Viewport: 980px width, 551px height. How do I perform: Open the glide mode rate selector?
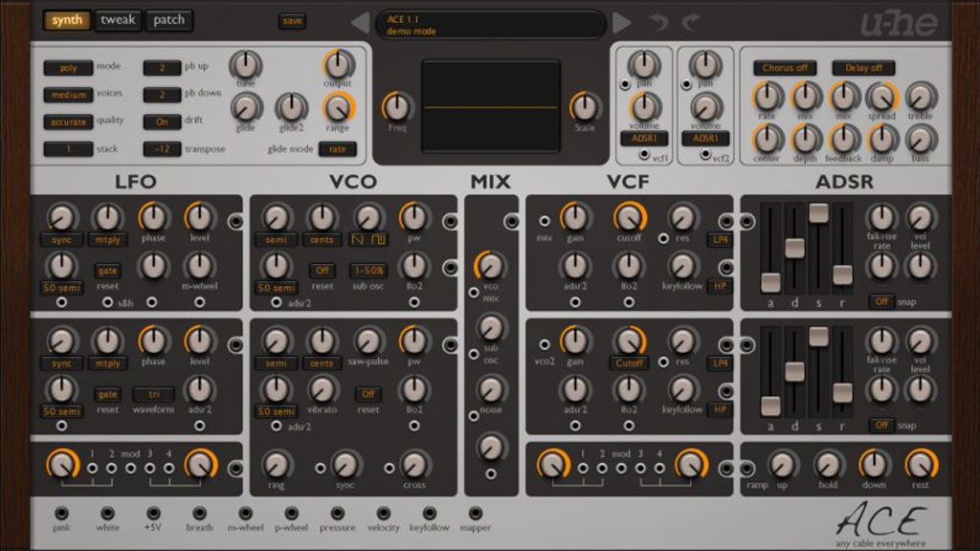338,149
